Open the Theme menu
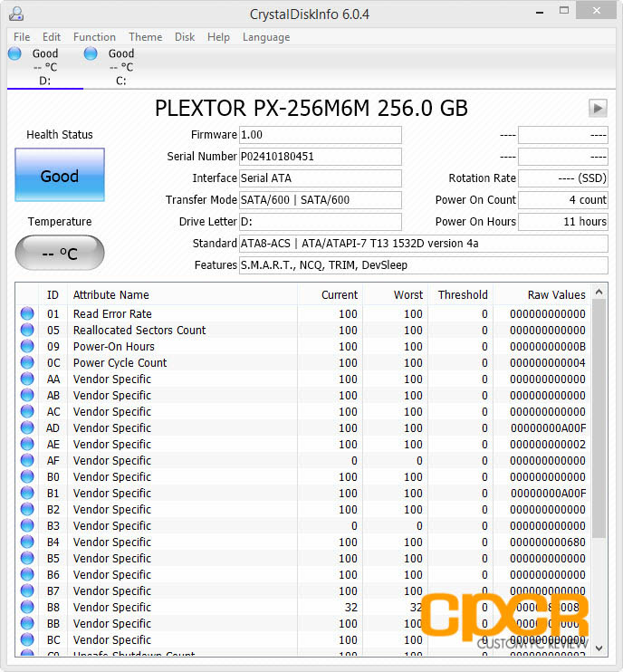Screen dimensions: 623x672 [146, 37]
